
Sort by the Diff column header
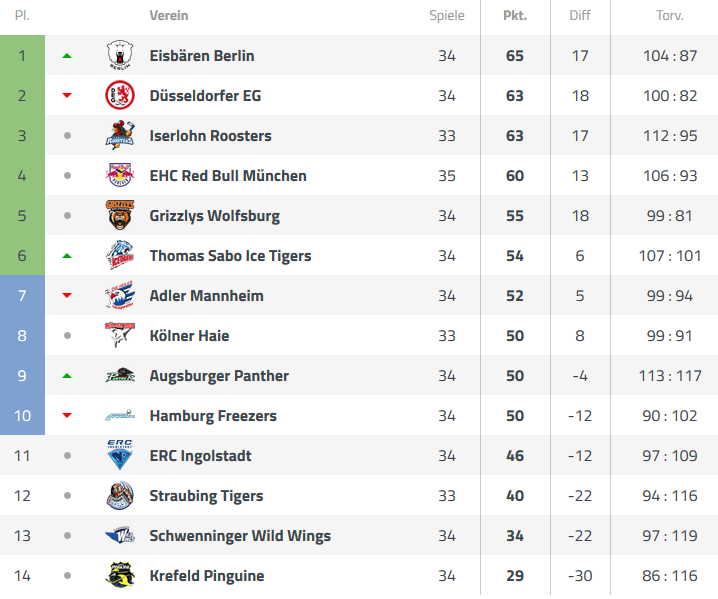click(x=580, y=16)
